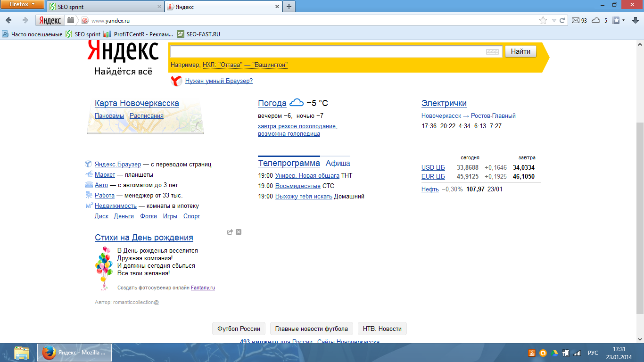This screenshot has width=644, height=362.
Task: Switch the РУС keyboard language indicator
Action: [593, 353]
